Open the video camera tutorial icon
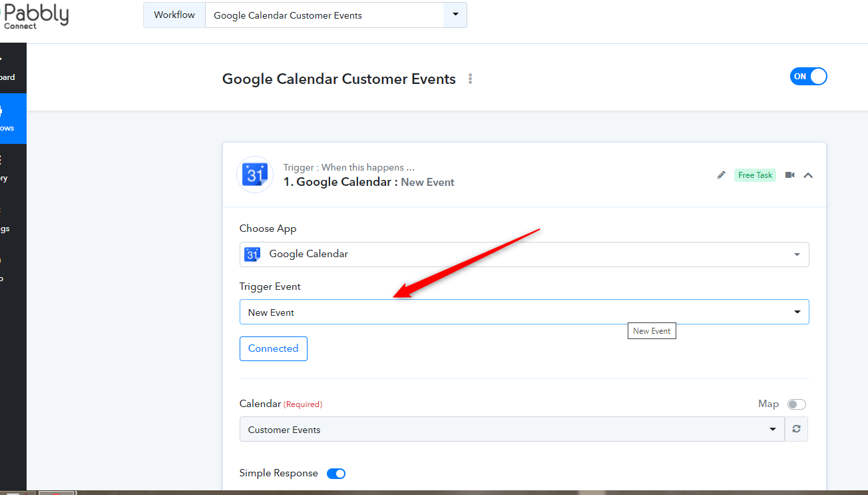The height and width of the screenshot is (495, 868). pos(790,175)
